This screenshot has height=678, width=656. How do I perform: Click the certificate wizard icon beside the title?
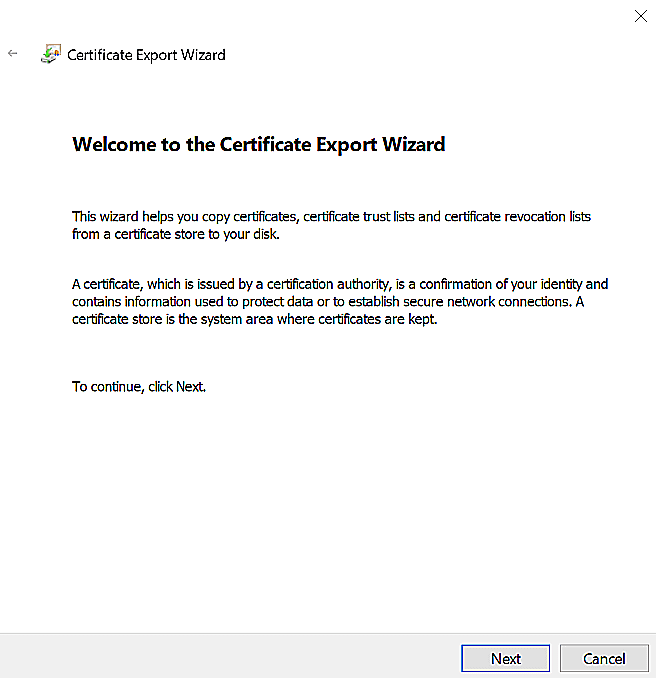[x=51, y=54]
